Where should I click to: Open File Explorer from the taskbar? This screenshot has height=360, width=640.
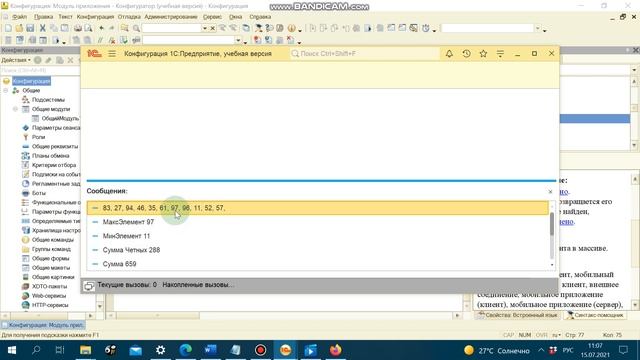[85, 350]
